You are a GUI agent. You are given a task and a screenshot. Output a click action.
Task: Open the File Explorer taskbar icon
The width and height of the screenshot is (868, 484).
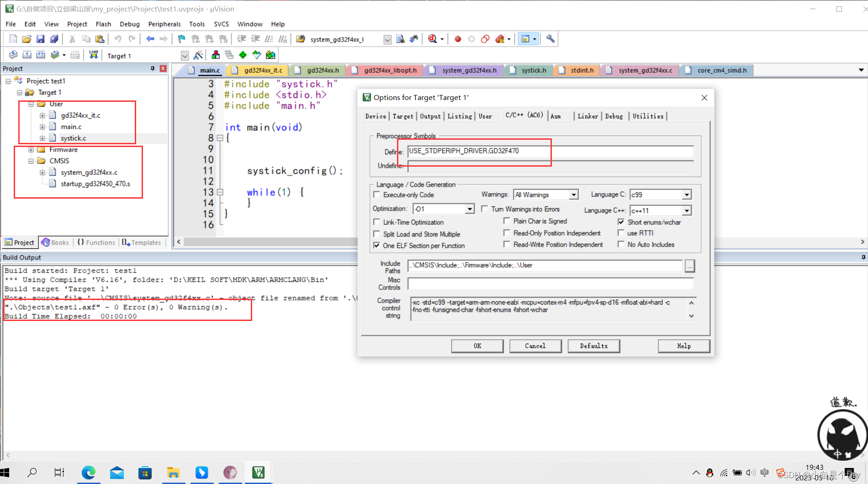point(173,473)
